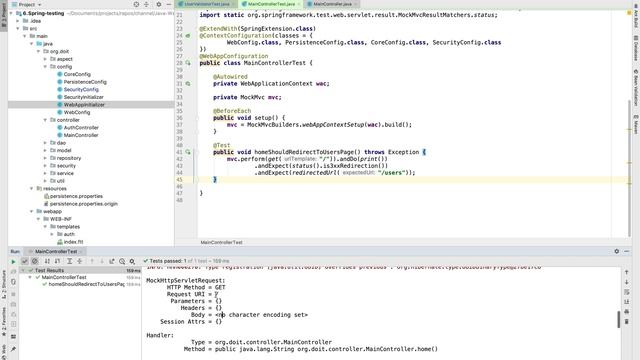Collapse the src folder
This screenshot has width=640, height=360.
(18, 29)
